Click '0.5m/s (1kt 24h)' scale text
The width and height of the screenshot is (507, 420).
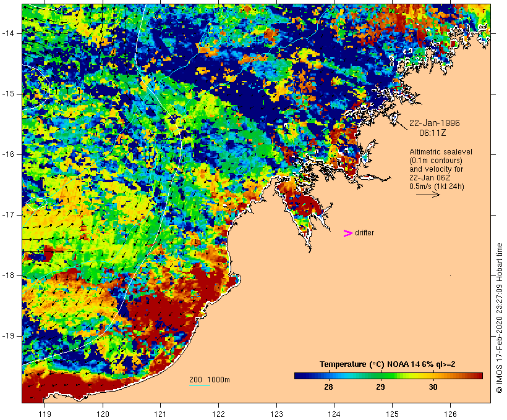(437, 187)
